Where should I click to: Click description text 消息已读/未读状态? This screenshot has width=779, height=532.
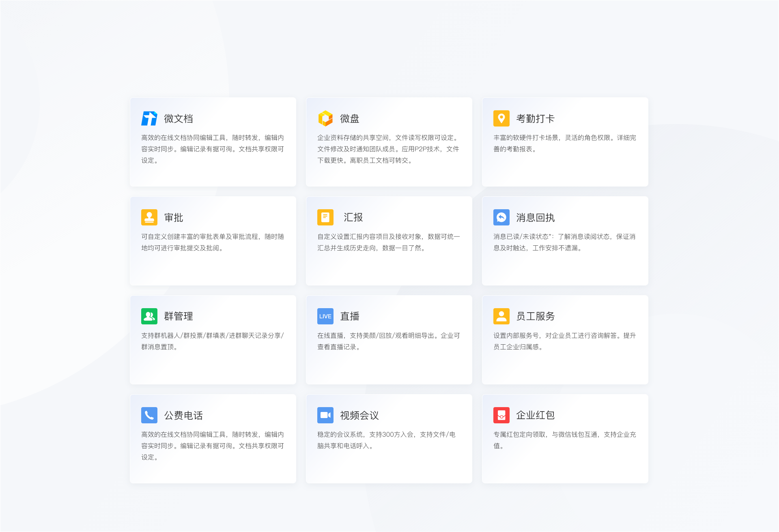point(565,242)
